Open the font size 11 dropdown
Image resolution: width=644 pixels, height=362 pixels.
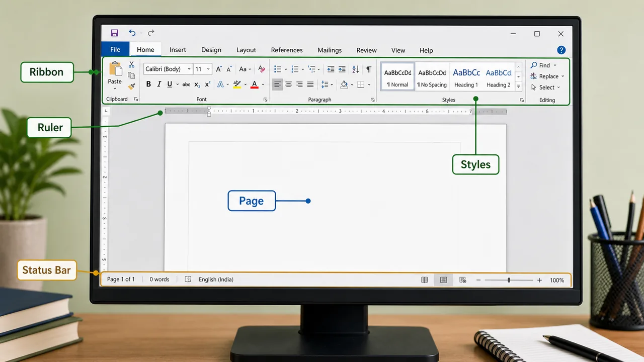coord(208,69)
